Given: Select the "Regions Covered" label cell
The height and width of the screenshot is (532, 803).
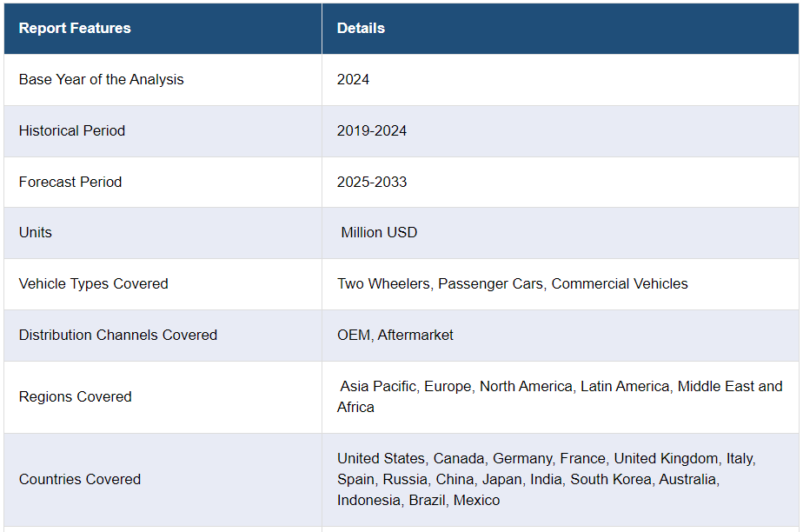Looking at the screenshot, I should pyautogui.click(x=76, y=397).
